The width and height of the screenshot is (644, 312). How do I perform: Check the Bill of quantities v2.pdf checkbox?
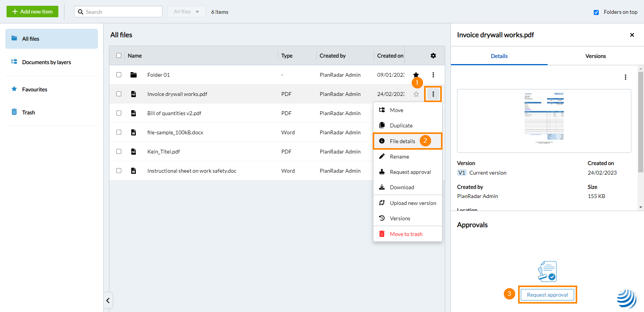click(x=119, y=113)
